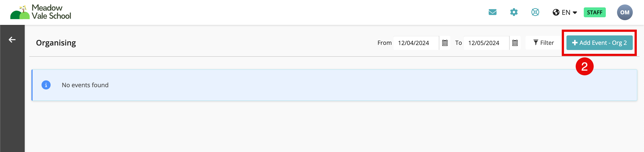Open the To date calendar picker

click(x=515, y=43)
